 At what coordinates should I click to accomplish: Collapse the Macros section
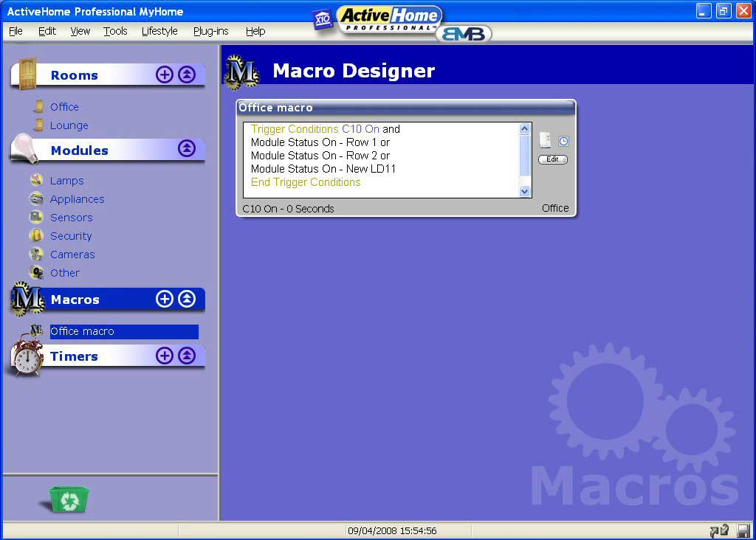point(187,299)
